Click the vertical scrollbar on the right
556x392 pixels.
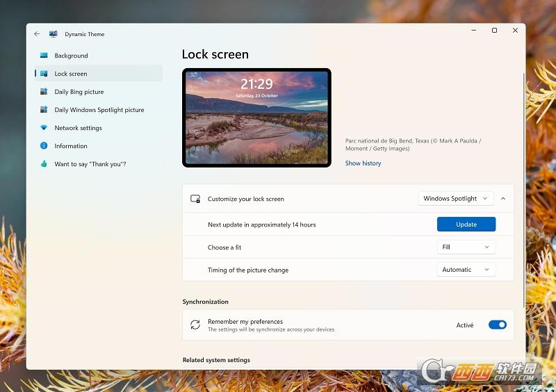(524, 190)
